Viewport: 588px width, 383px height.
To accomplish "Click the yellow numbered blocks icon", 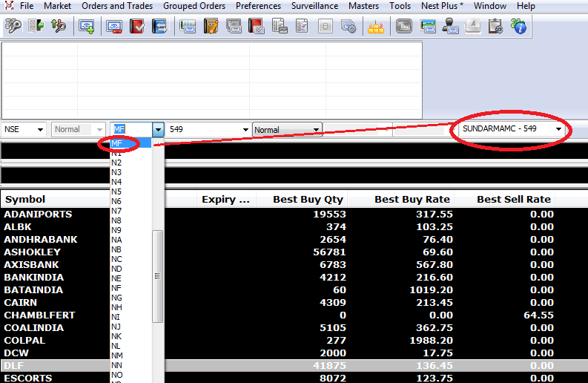I will click(376, 27).
